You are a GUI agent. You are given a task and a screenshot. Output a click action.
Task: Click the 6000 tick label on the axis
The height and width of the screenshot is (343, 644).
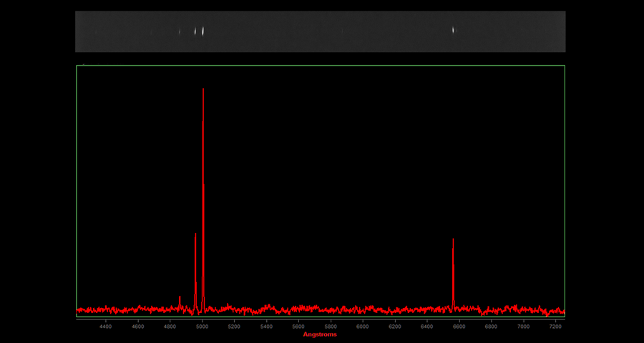tap(363, 327)
